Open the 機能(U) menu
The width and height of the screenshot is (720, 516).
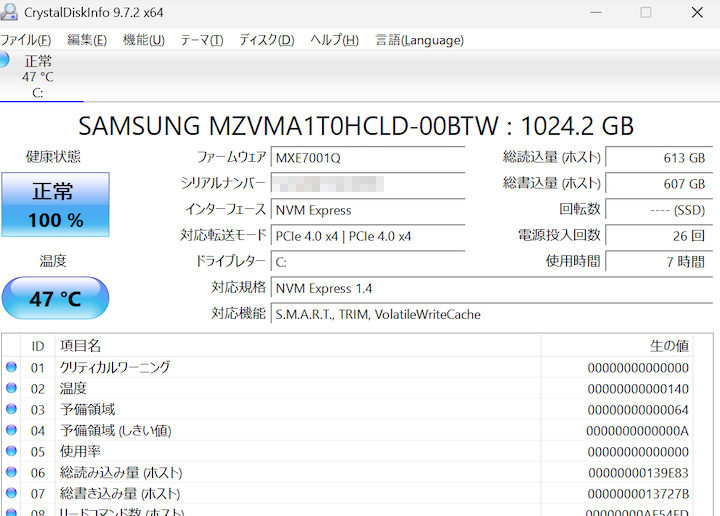[143, 40]
